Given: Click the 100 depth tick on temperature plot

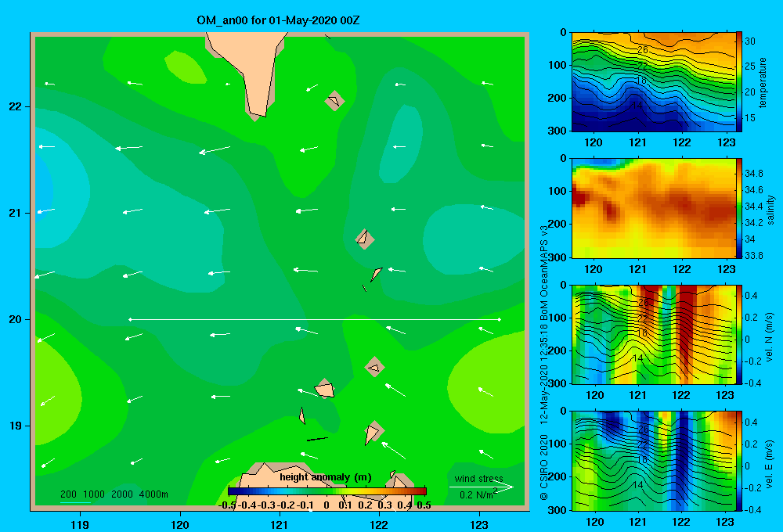Looking at the screenshot, I should click(x=557, y=65).
